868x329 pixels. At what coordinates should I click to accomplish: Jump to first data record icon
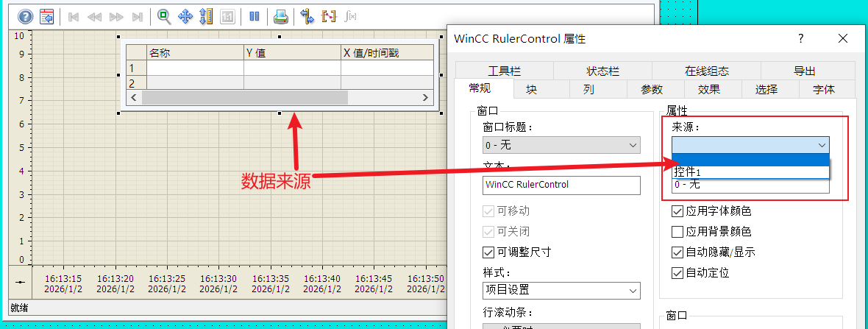[x=73, y=17]
